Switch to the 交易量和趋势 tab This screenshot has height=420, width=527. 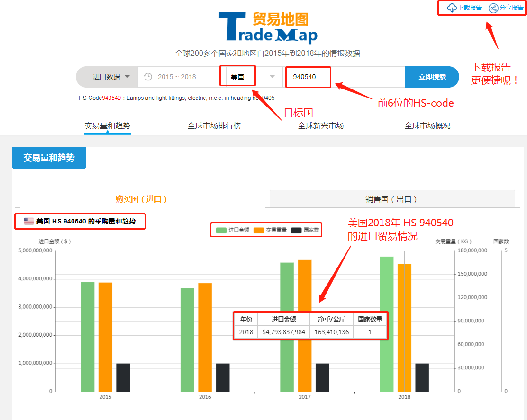[x=108, y=126]
